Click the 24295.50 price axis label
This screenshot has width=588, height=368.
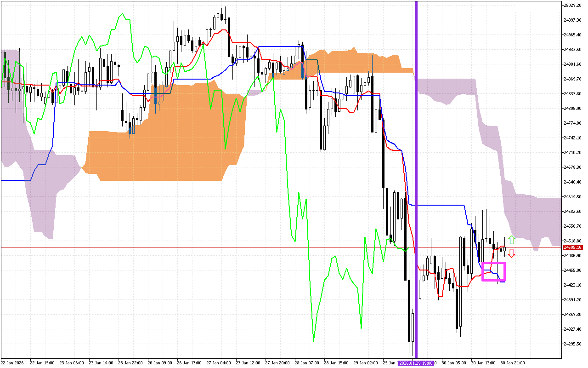pos(572,344)
